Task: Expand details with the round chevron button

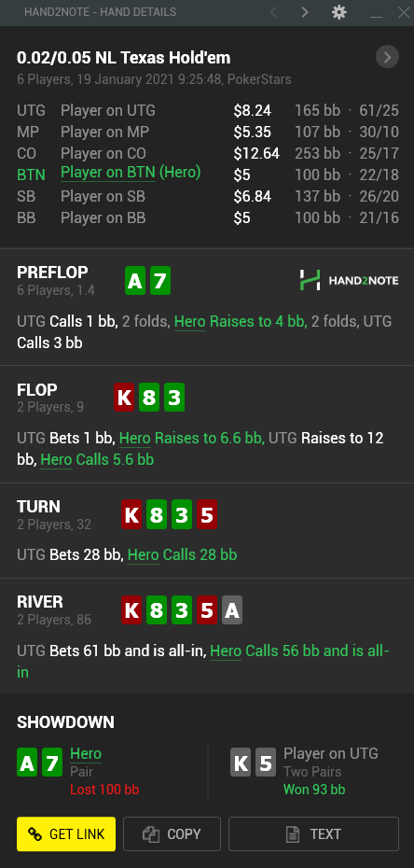Action: [x=387, y=57]
